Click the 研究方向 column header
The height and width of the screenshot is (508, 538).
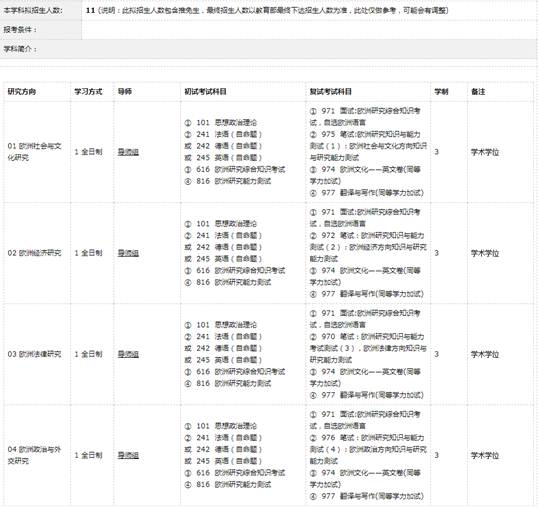pyautogui.click(x=22, y=92)
